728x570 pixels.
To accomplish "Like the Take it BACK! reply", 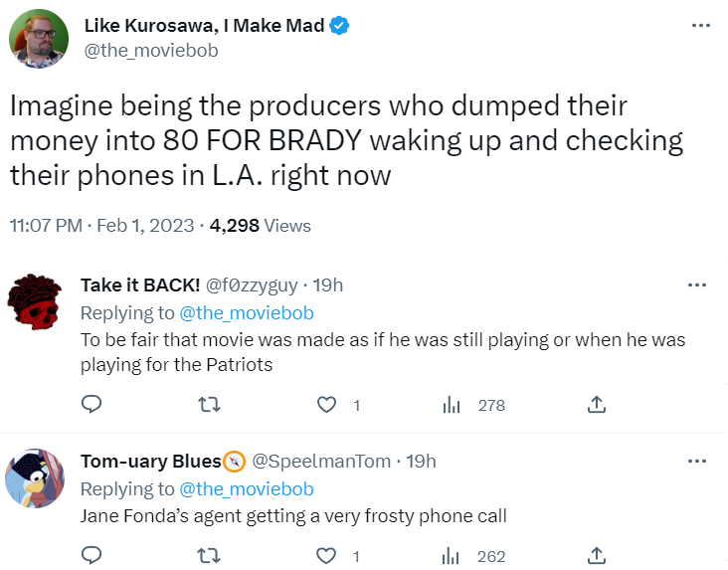I will tap(326, 405).
